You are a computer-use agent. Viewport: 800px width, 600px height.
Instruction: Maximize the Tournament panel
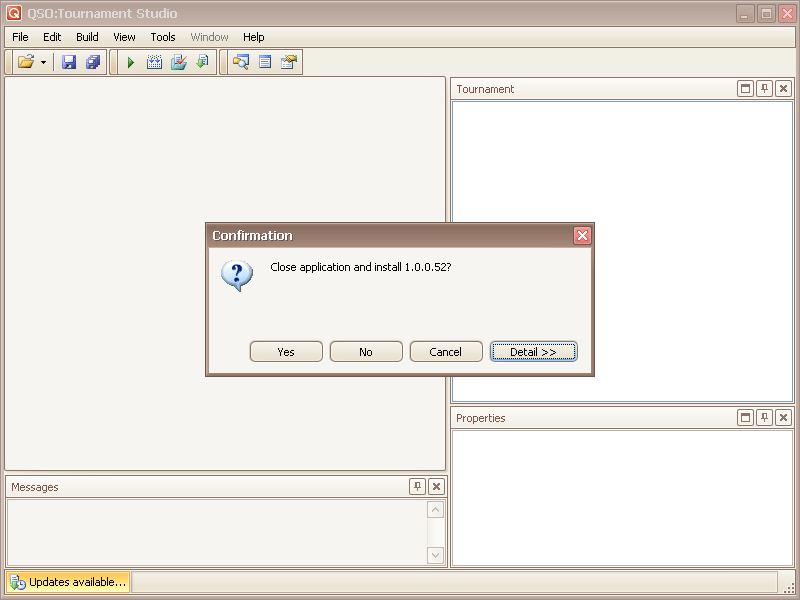(x=745, y=89)
